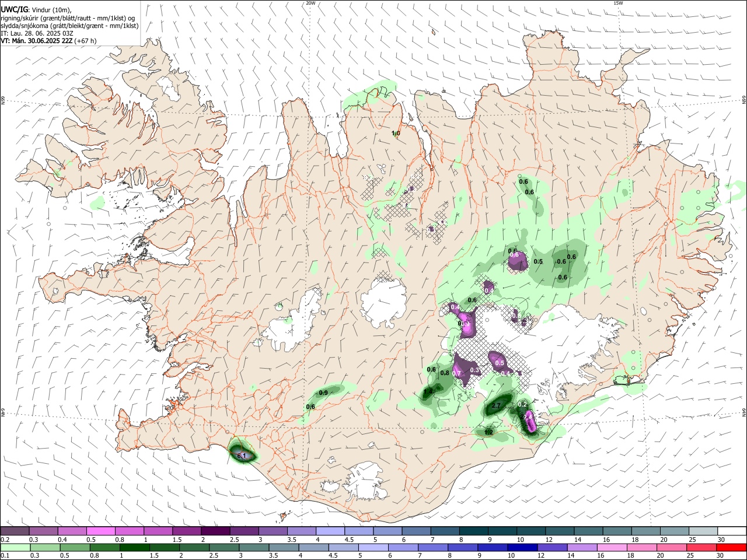
Task: Click the bold 'UWC/IG' title text
Action: (x=14, y=10)
